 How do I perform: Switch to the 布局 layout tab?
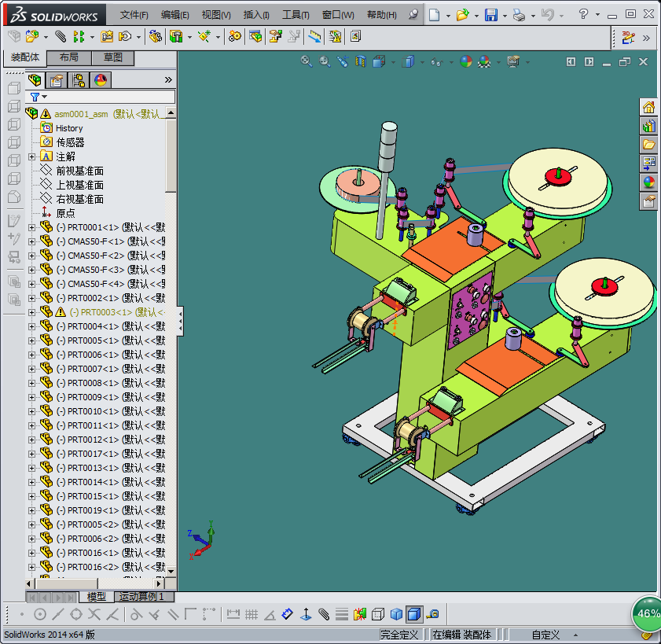click(x=68, y=58)
